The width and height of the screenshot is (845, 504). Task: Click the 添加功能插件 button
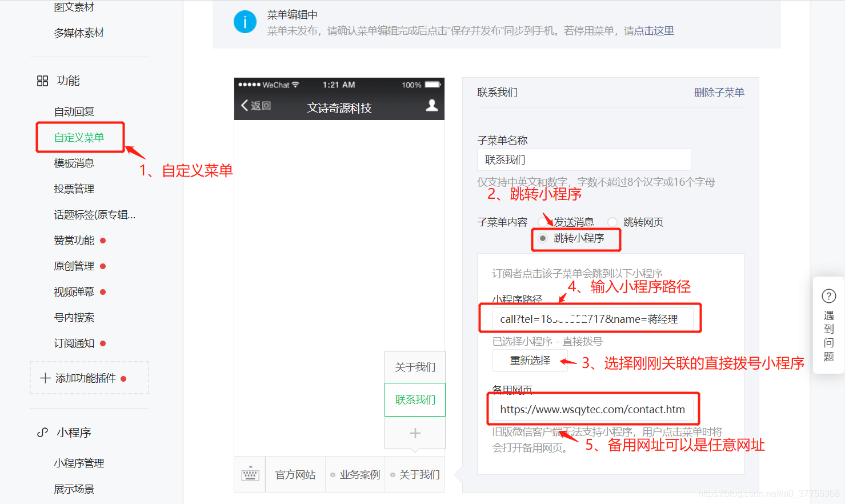[89, 378]
